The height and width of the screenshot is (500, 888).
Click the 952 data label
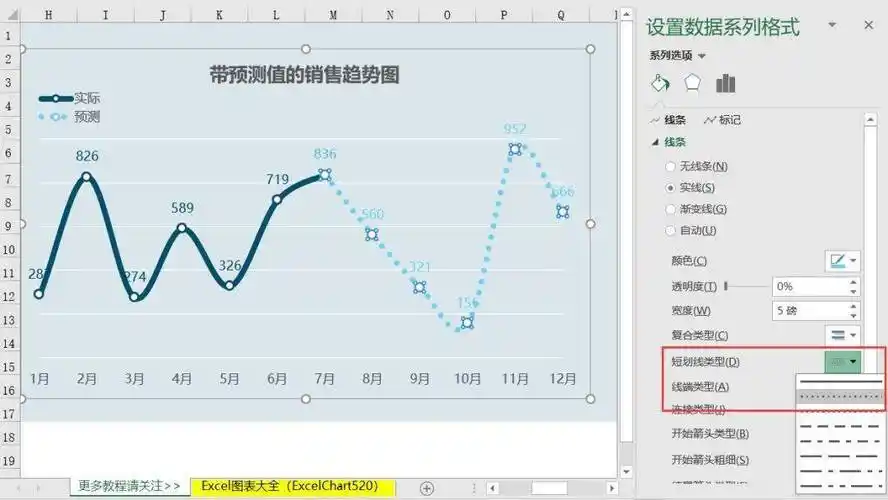coord(515,129)
